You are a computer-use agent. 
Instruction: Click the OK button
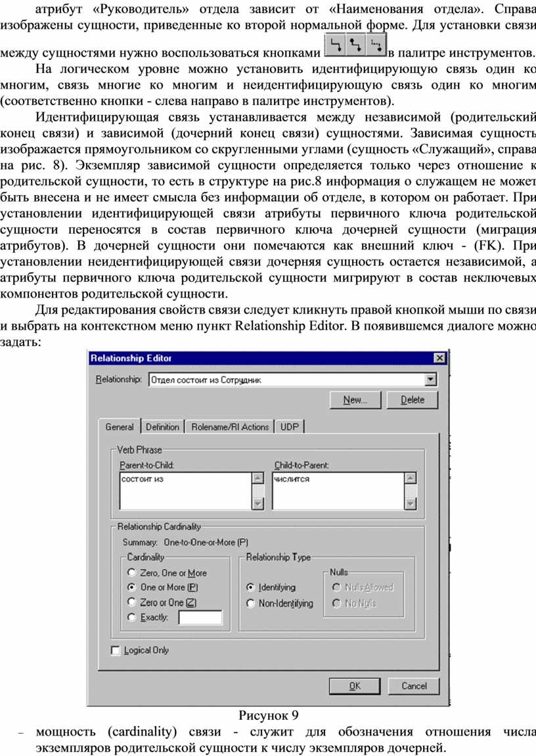[355, 686]
